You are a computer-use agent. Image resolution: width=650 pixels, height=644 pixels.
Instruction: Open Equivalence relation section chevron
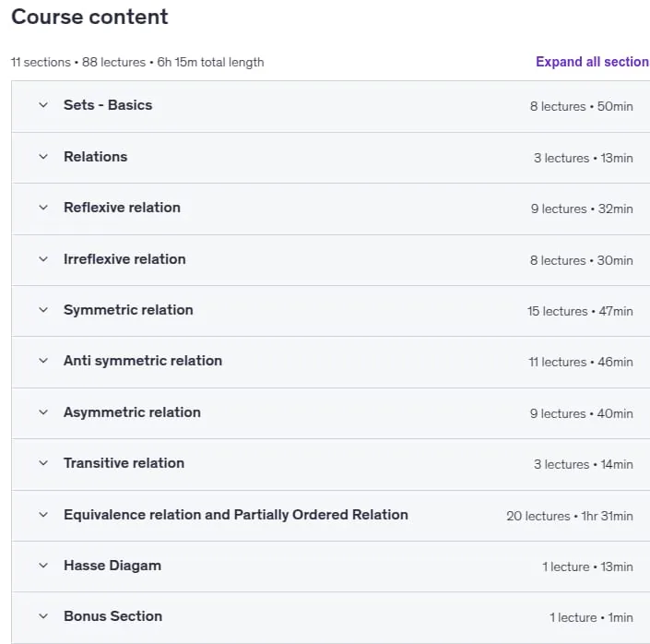[43, 515]
